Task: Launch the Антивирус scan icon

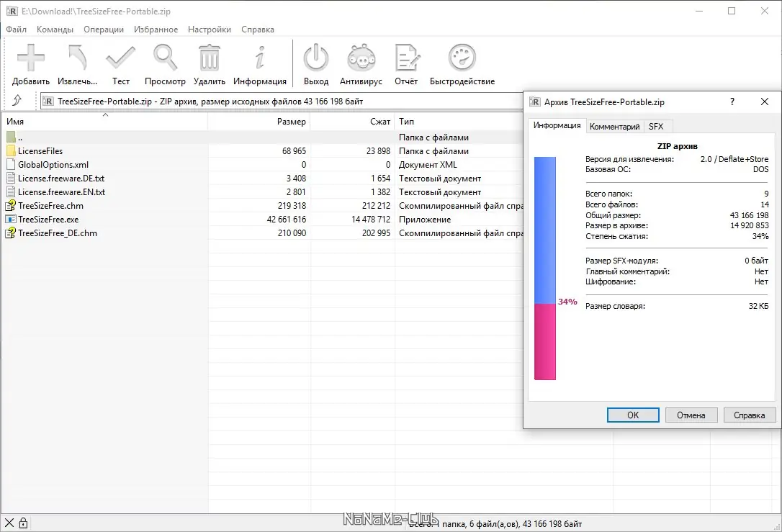Action: [361, 58]
